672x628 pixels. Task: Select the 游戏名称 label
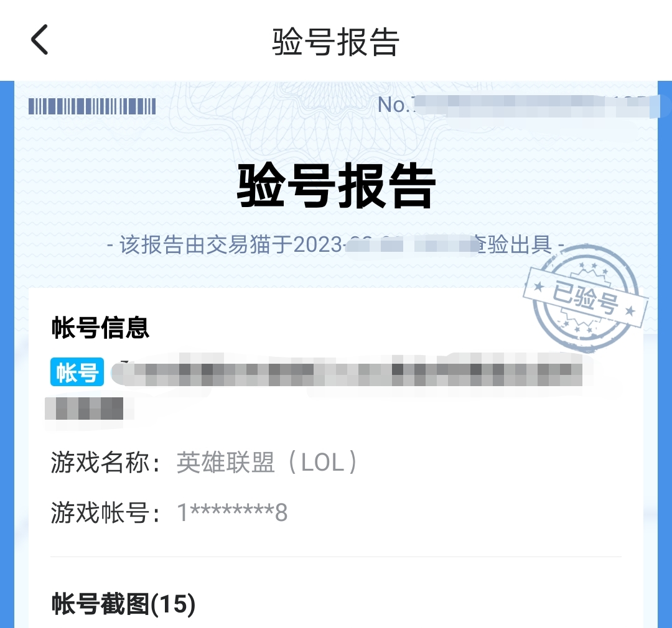[105, 463]
